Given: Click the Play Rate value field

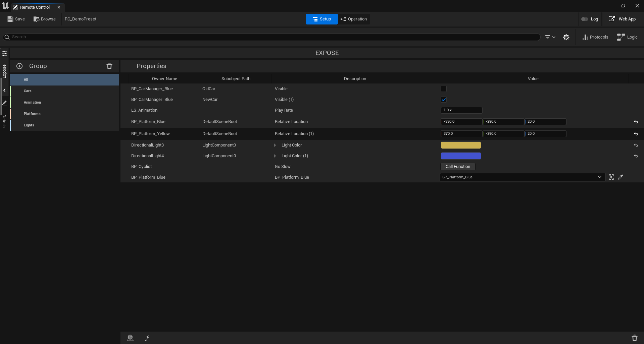Looking at the screenshot, I should (461, 110).
